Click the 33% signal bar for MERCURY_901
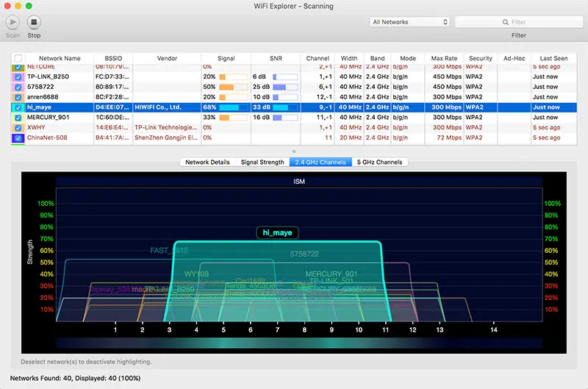 [233, 118]
